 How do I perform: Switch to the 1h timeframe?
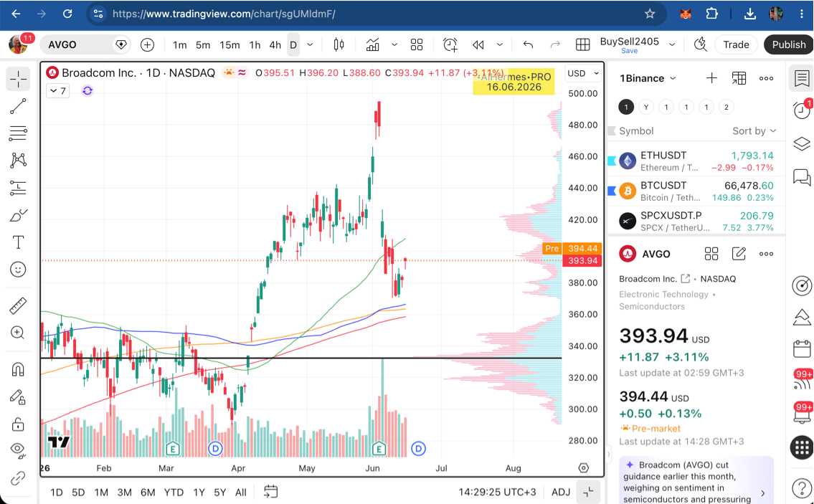[x=255, y=45]
